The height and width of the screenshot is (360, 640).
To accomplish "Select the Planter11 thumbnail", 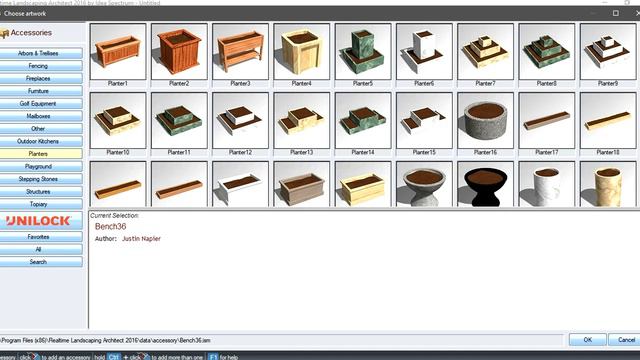I will pos(179,120).
